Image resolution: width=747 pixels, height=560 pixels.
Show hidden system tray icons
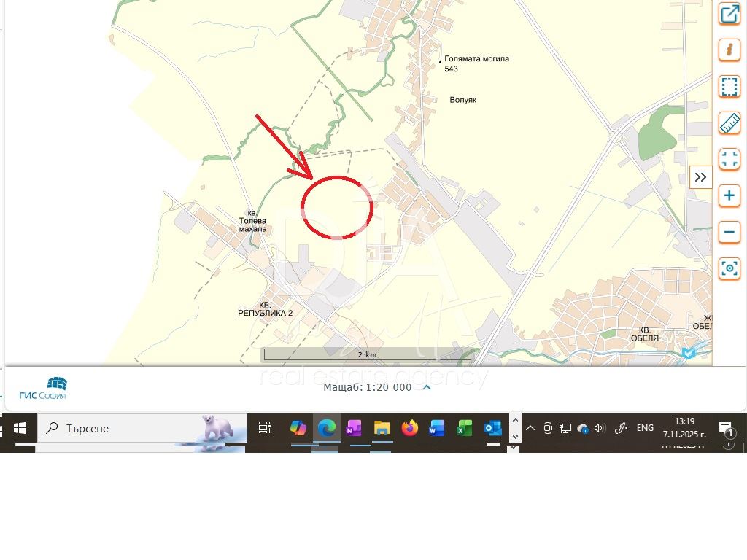(x=530, y=428)
